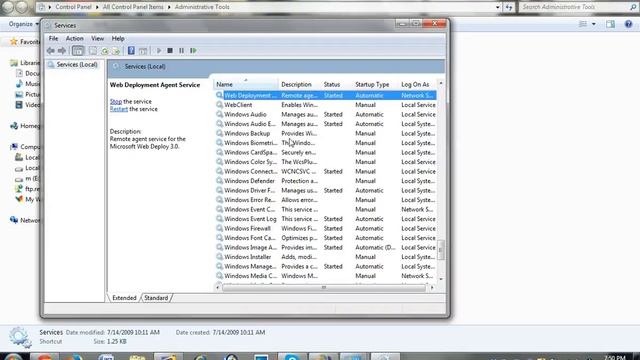The width and height of the screenshot is (640, 360).
Task: Toggle Show/Hide Console Tree toolbar icon
Action: click(78, 51)
